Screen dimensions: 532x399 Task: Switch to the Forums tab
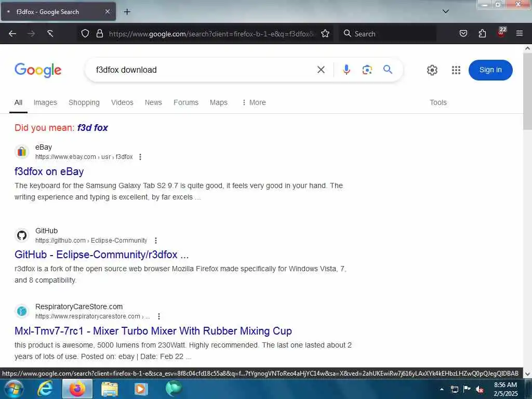pyautogui.click(x=186, y=102)
